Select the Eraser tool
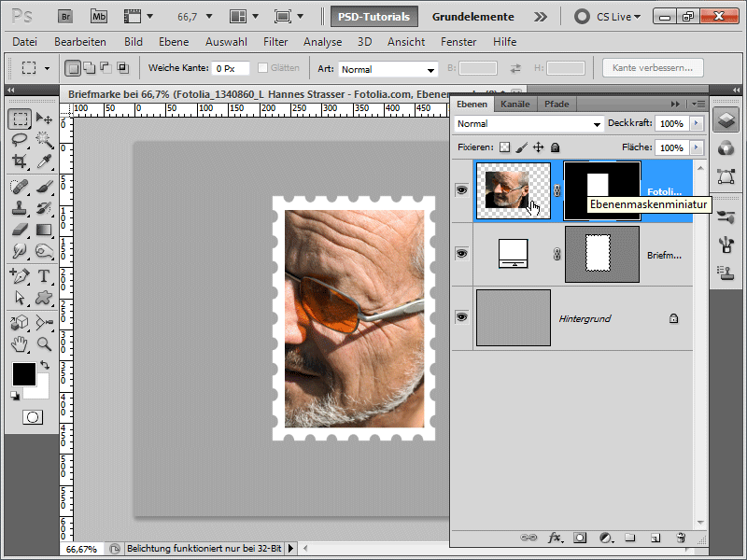 [20, 230]
